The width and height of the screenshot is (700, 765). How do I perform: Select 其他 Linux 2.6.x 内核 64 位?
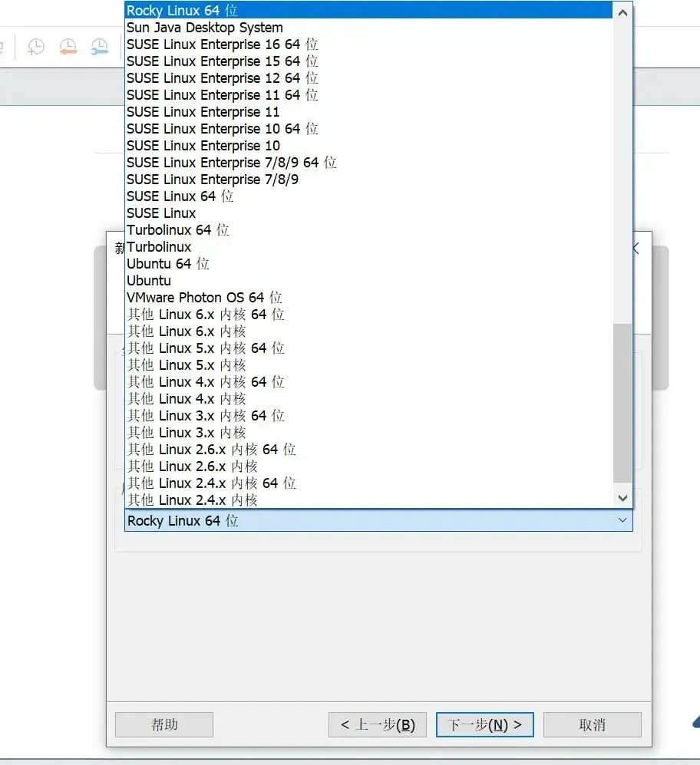point(368,450)
